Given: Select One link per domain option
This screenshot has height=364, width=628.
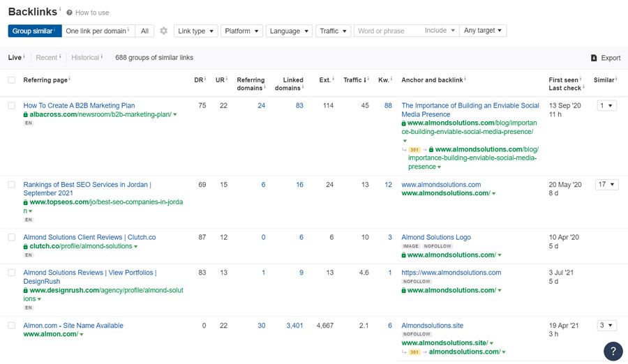Looking at the screenshot, I should point(98,31).
